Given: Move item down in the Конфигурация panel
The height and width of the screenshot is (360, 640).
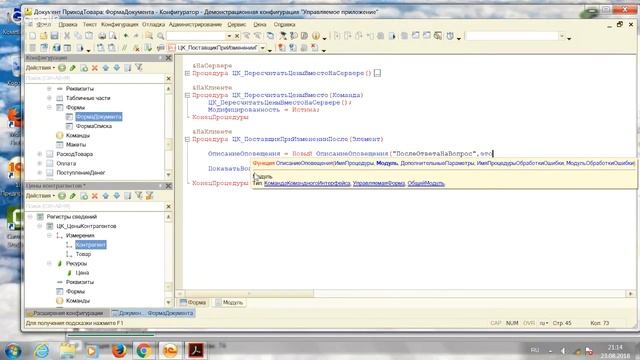Looking at the screenshot, I should pyautogui.click(x=117, y=68).
